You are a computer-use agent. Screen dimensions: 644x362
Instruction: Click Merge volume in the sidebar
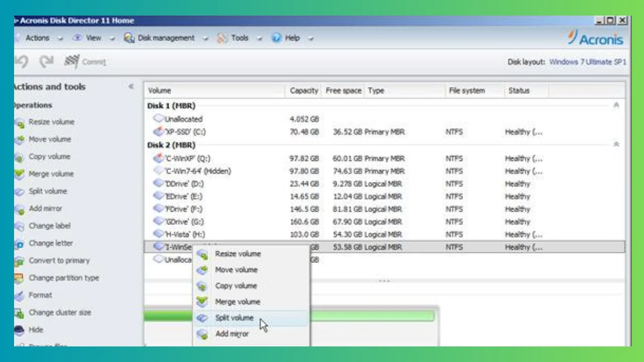click(51, 174)
